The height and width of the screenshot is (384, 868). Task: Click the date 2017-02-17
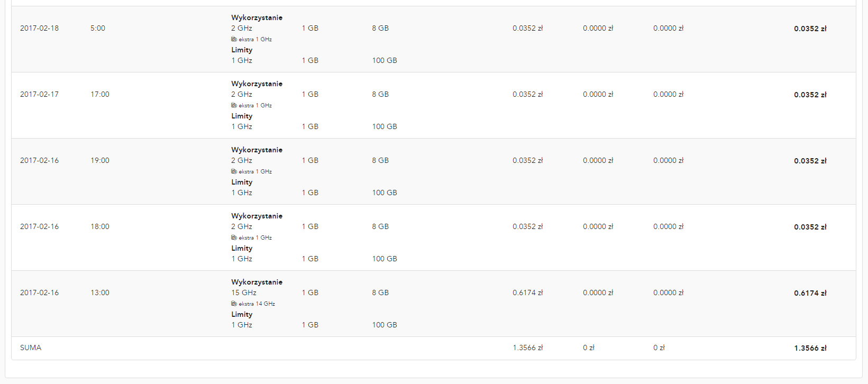click(x=39, y=94)
